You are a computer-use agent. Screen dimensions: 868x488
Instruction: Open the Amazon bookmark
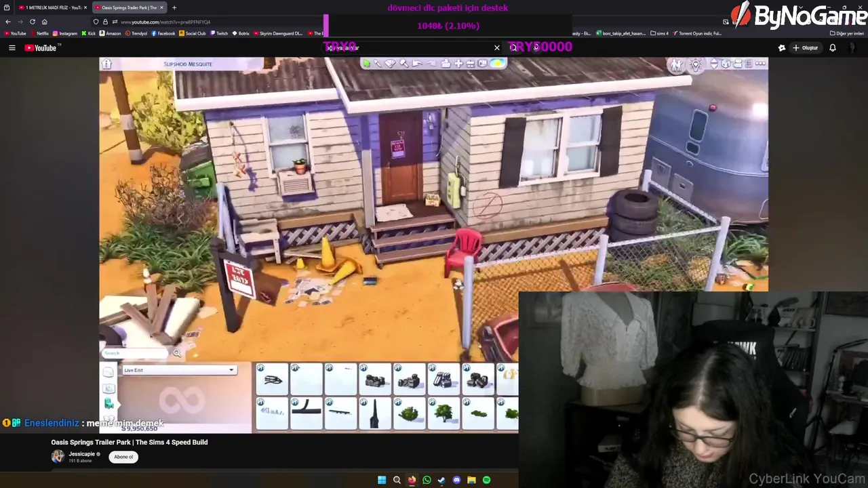111,33
